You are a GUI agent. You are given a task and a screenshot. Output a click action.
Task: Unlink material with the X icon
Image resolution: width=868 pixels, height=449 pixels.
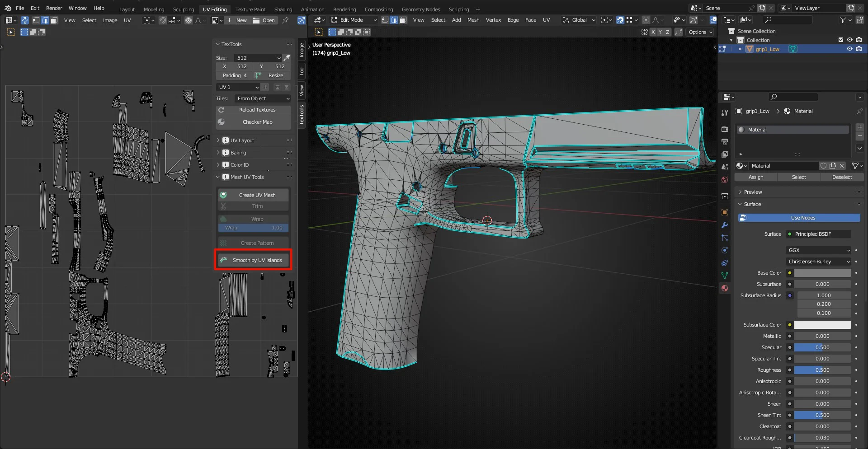pyautogui.click(x=842, y=166)
